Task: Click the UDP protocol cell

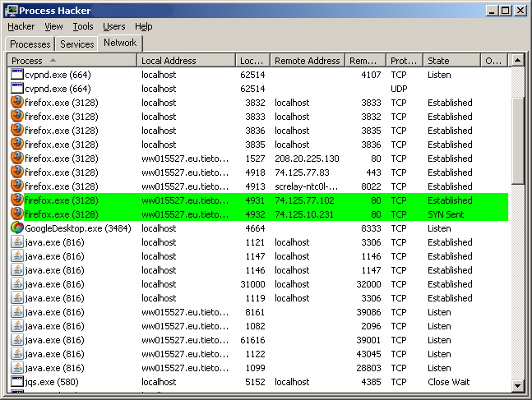Action: click(399, 89)
